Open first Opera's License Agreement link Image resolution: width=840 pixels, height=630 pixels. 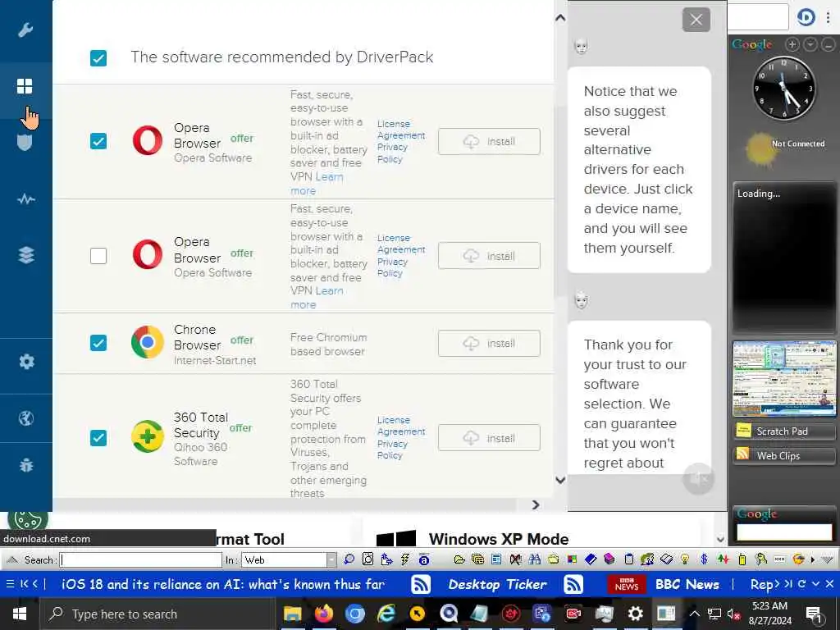pyautogui.click(x=400, y=130)
